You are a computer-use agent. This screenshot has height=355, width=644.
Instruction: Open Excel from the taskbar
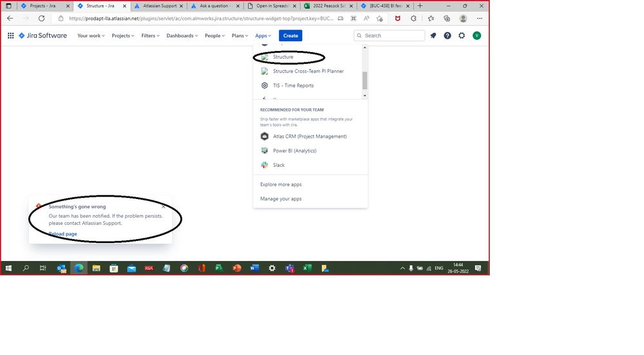pyautogui.click(x=307, y=269)
